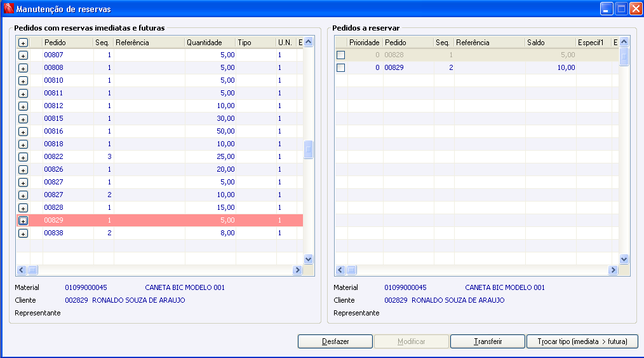644x358 pixels.
Task: Expand highlighted order 00829 row
Action: 23,221
